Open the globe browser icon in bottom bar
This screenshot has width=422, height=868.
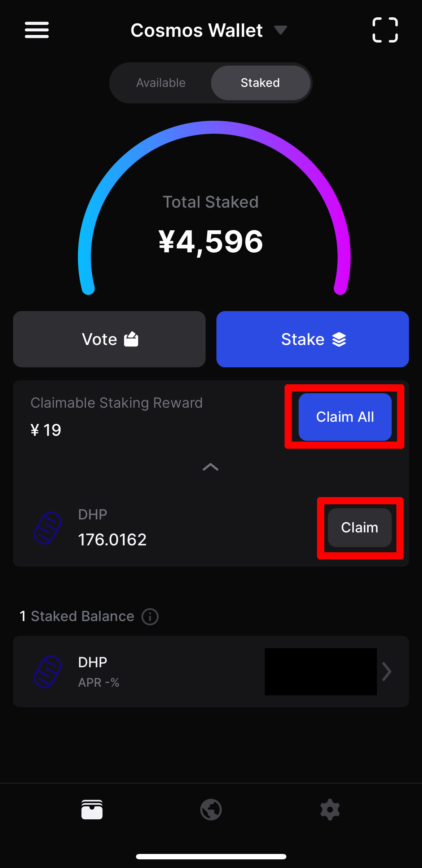tap(211, 810)
